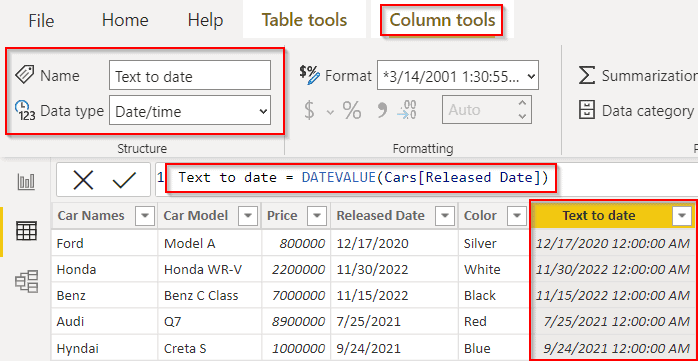Image resolution: width=698 pixels, height=361 pixels.
Task: Switch to Table tools tab
Action: tap(304, 20)
